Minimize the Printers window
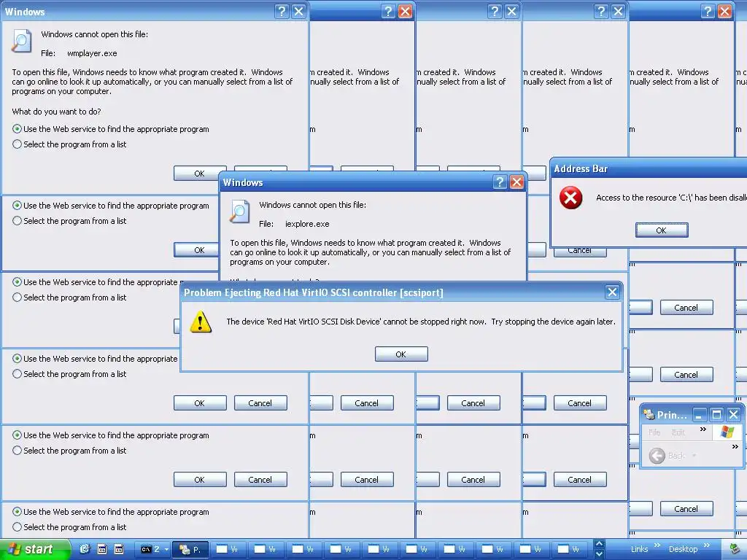Image resolution: width=747 pixels, height=560 pixels. pyautogui.click(x=699, y=415)
